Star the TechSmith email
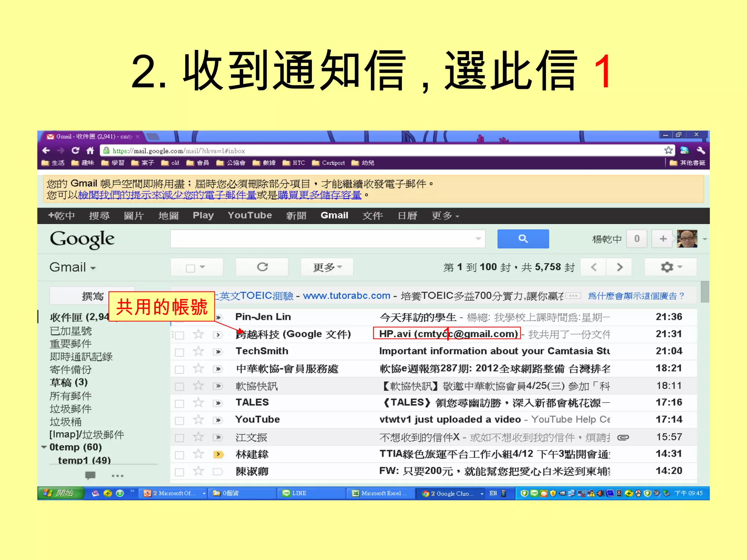Screen dimensions: 747x560 198,351
